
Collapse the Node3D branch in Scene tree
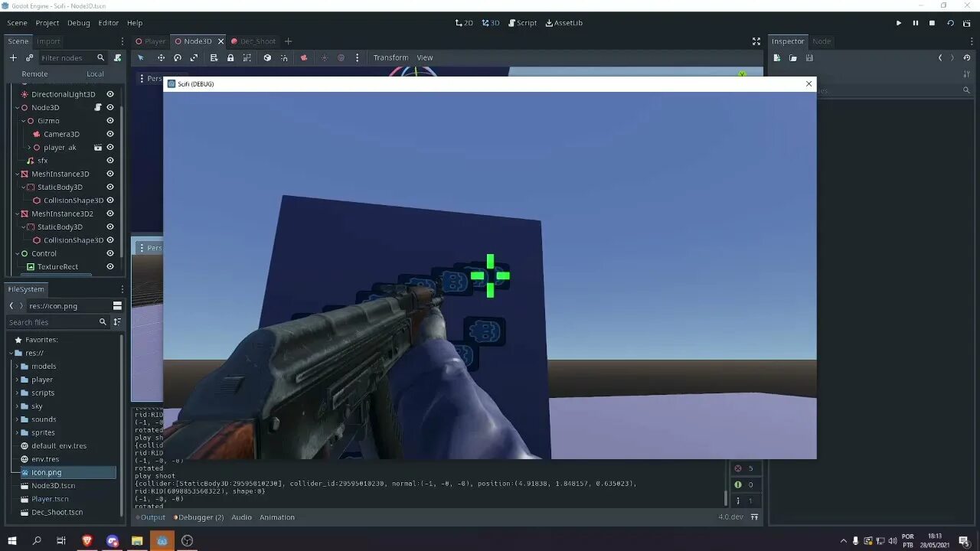tap(18, 107)
